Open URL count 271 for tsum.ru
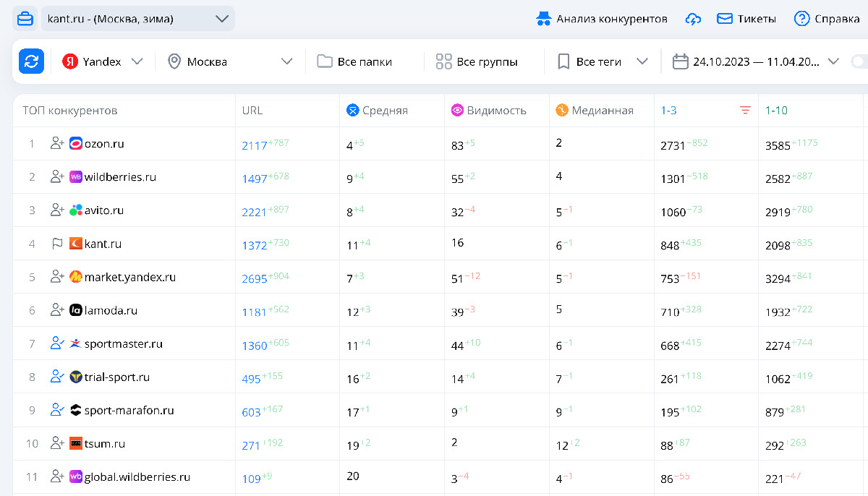This screenshot has height=496, width=868. [x=251, y=445]
